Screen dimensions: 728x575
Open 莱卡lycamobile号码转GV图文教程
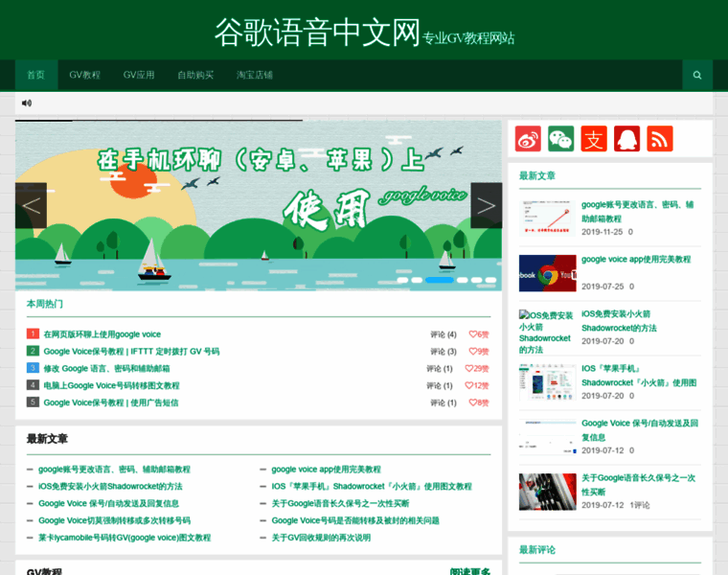125,538
